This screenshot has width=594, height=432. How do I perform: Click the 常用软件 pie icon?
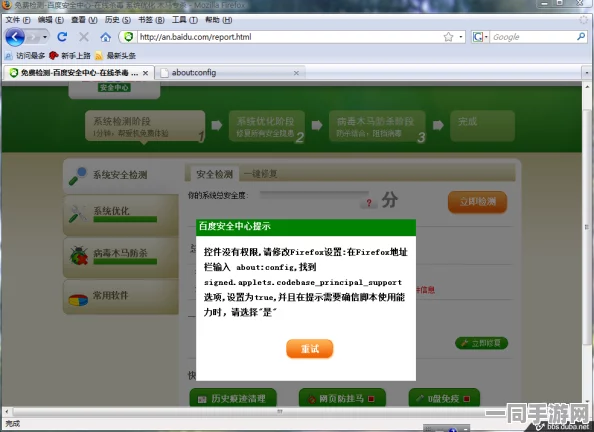click(x=78, y=299)
